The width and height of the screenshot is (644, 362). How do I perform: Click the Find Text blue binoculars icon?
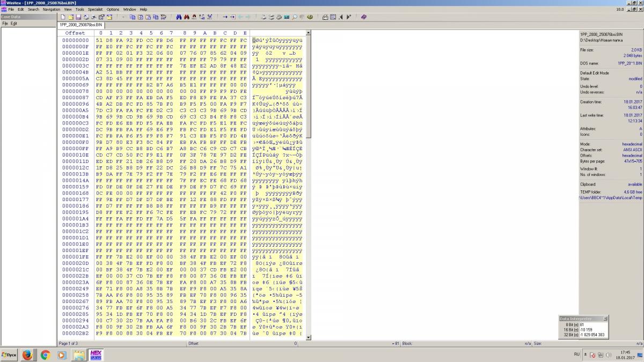pyautogui.click(x=178, y=17)
